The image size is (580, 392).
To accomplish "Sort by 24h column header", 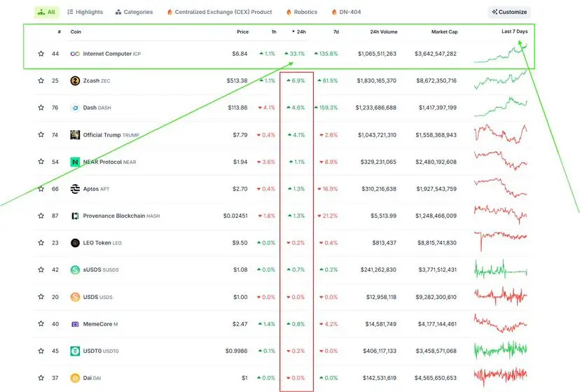I will 299,31.
